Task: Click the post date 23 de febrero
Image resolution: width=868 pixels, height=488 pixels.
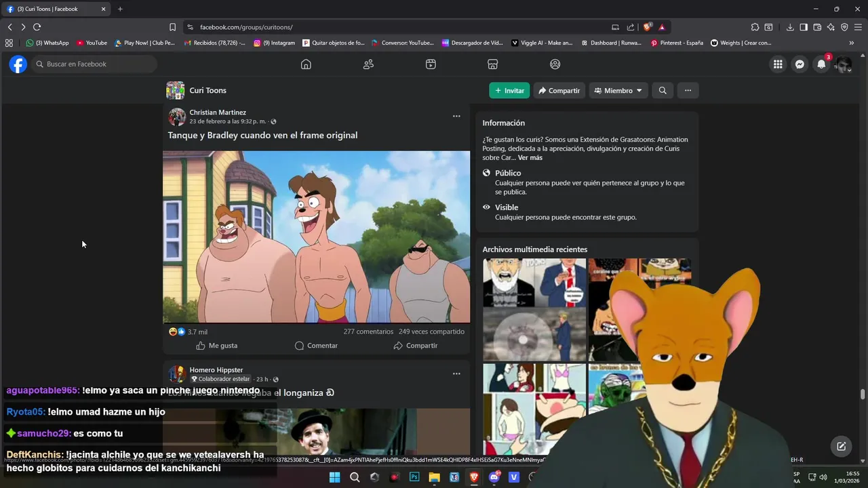Action: (x=228, y=121)
